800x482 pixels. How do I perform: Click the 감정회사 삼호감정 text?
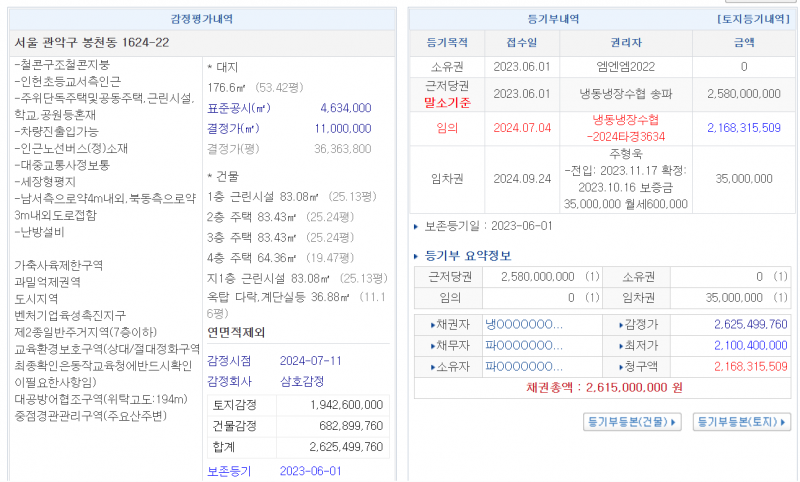(302, 381)
